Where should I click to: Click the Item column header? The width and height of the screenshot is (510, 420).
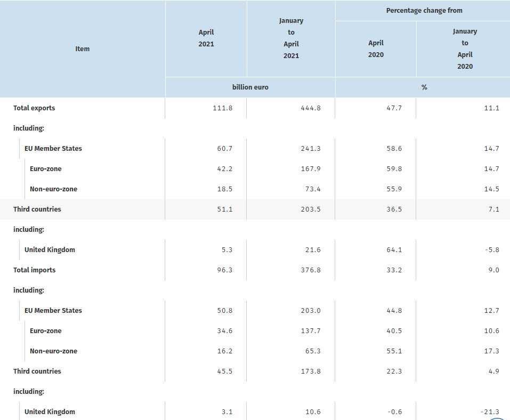pos(83,49)
